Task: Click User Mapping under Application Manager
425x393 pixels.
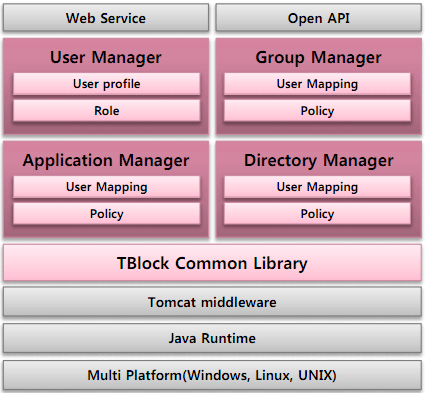Action: pos(107,187)
